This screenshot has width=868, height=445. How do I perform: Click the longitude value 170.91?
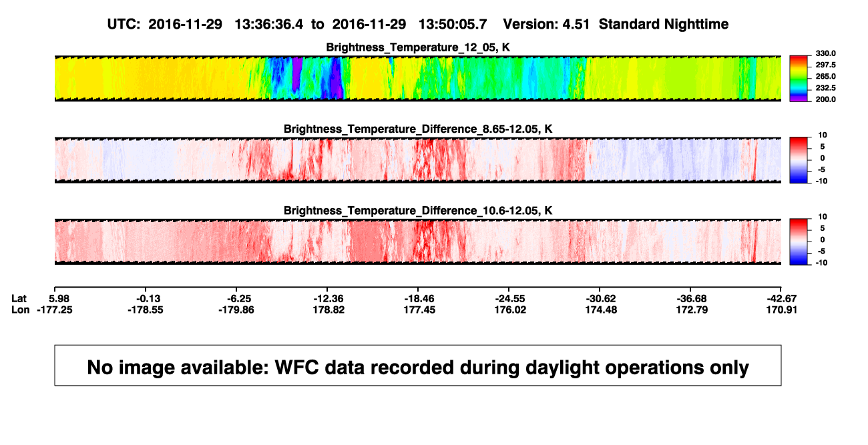coord(782,310)
